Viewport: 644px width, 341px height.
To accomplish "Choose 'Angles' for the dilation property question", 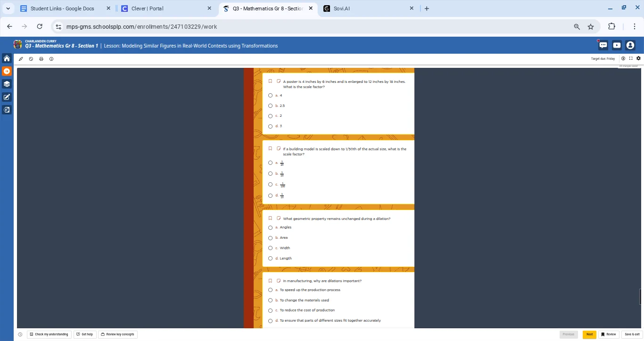I will [x=271, y=227].
